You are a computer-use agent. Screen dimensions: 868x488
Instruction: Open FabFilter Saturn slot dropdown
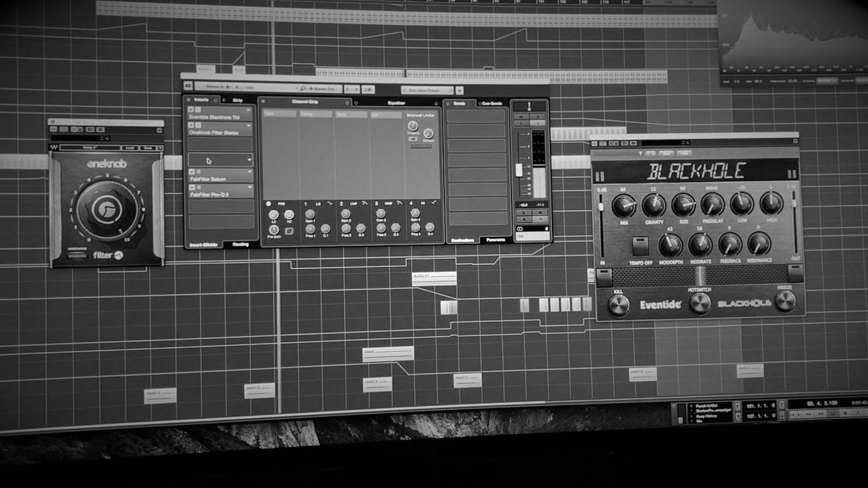[x=250, y=171]
